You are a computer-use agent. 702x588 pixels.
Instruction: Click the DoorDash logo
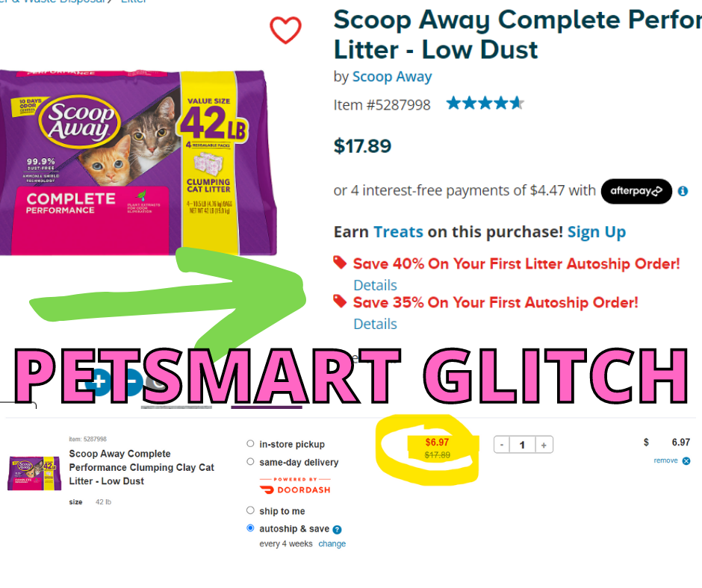coord(295,487)
